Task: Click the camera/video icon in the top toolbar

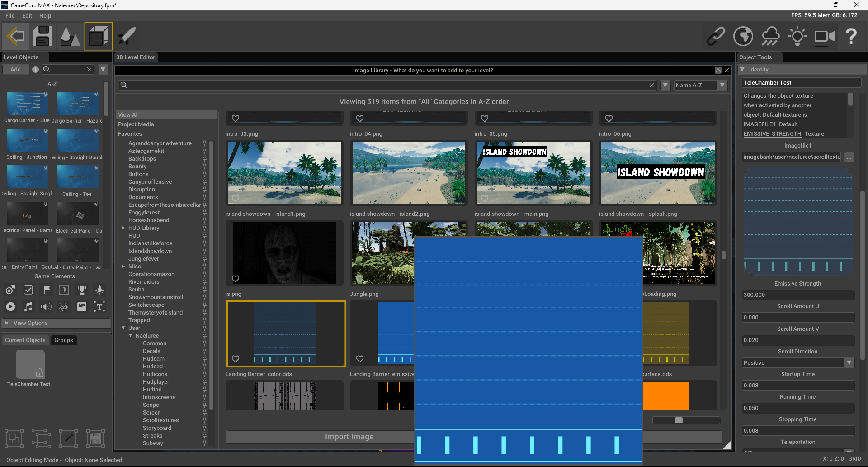Action: click(824, 36)
